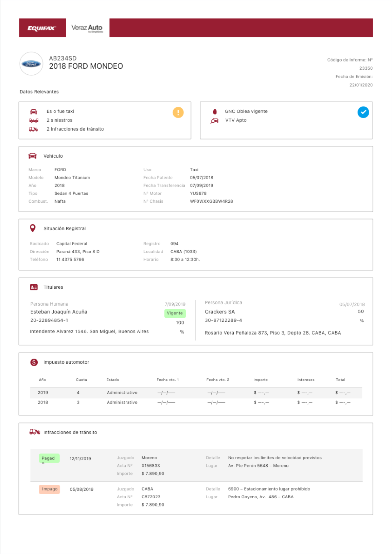Viewport: 392px width, 554px height.
Task: Click the yellow warning exclamation icon
Action: pos(178,112)
